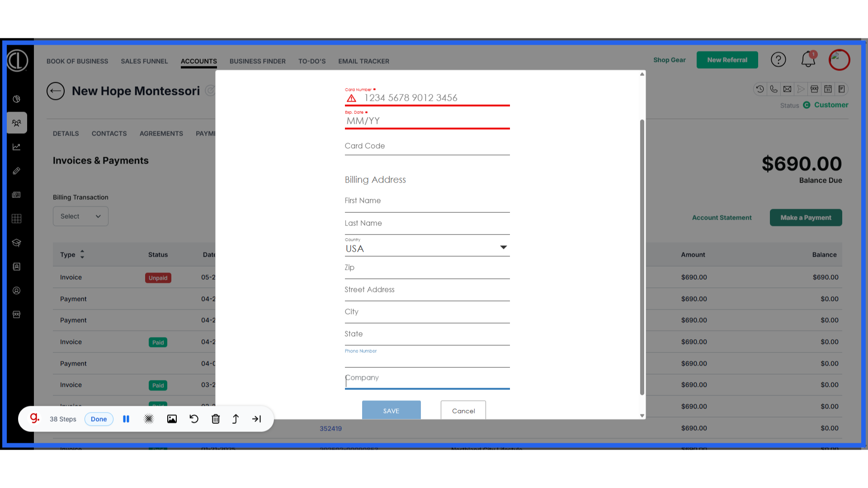Click the SAVE button in the card form
The image size is (868, 488).
pyautogui.click(x=392, y=410)
